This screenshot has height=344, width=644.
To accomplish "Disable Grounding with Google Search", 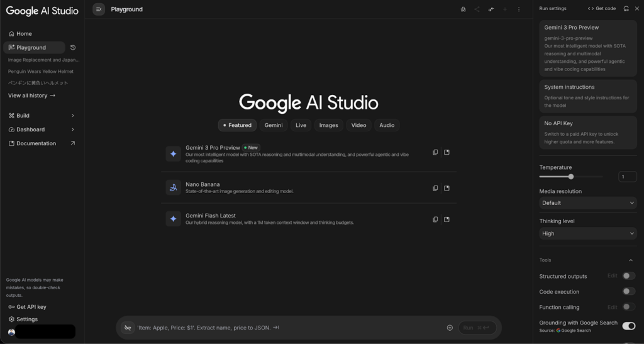I will pyautogui.click(x=628, y=326).
